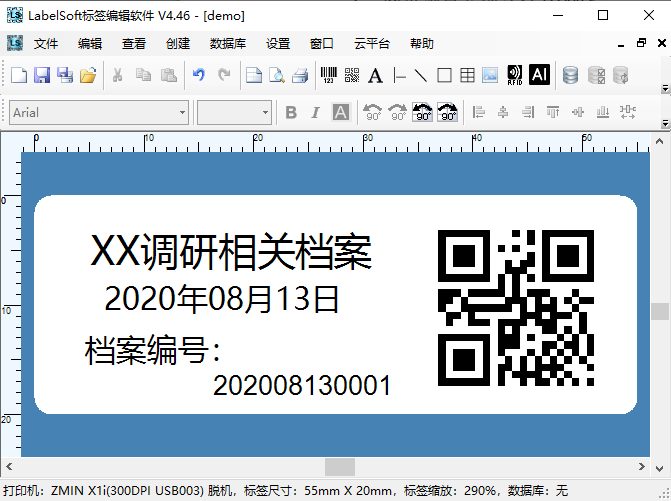
Task: Open the 查看 menu
Action: point(134,44)
